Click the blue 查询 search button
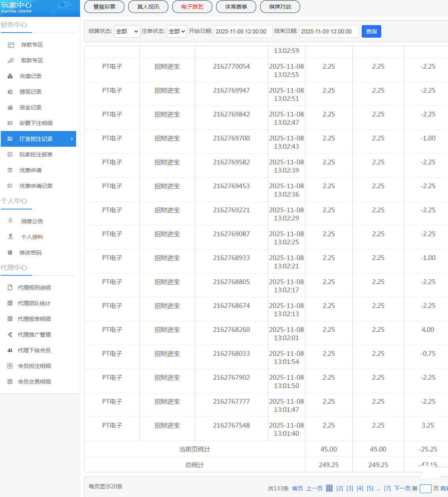 pyautogui.click(x=371, y=31)
